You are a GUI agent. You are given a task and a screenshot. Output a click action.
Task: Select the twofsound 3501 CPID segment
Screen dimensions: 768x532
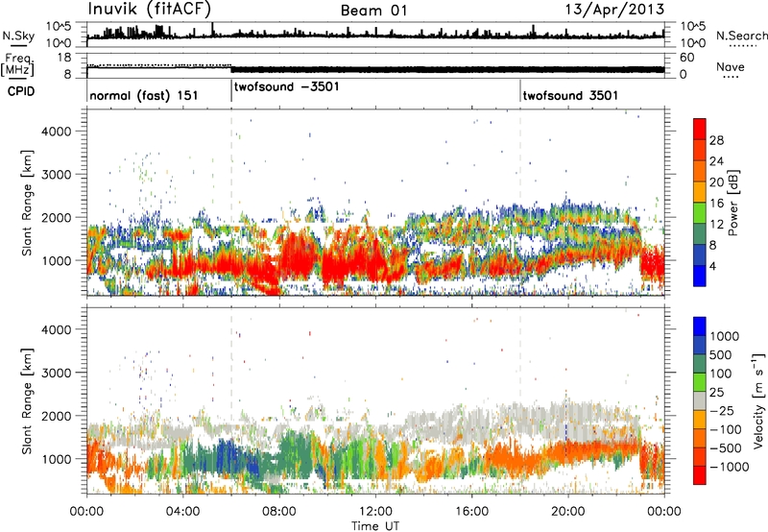[570, 95]
